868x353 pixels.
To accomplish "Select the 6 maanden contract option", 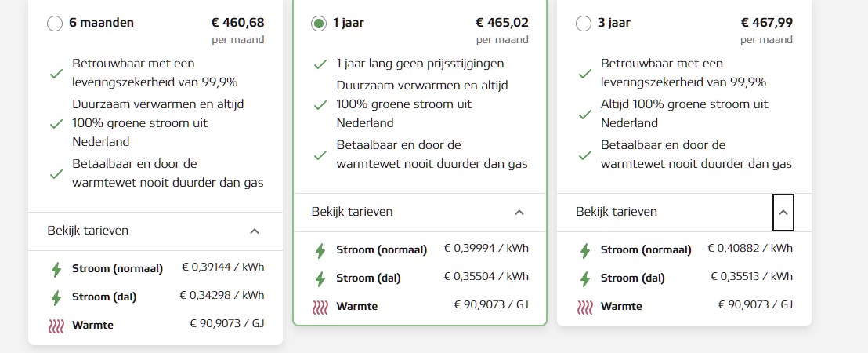I will tap(55, 24).
